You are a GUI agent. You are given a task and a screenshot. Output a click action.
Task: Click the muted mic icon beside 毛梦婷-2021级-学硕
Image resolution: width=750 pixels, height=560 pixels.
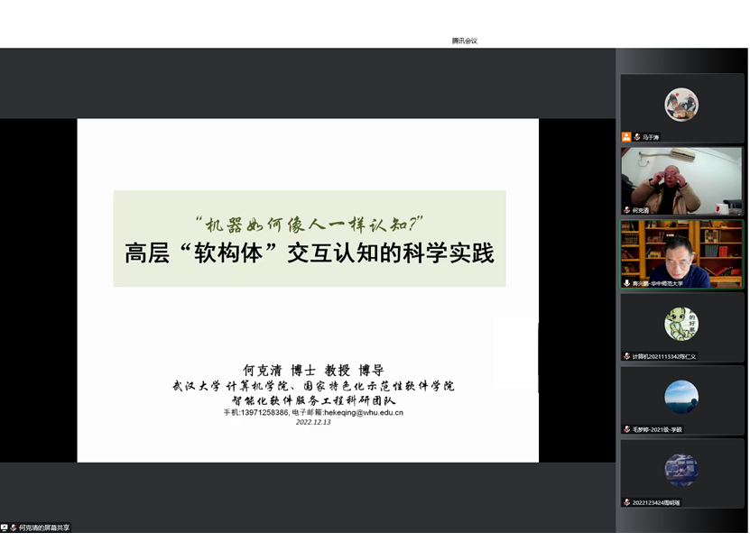click(626, 429)
